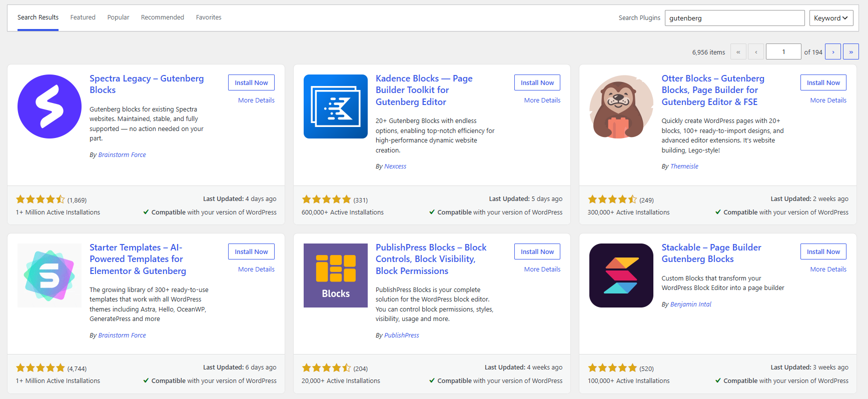868x399 pixels.
Task: Open the Spectra Legacy – Gutenberg Blocks title
Action: coord(147,84)
